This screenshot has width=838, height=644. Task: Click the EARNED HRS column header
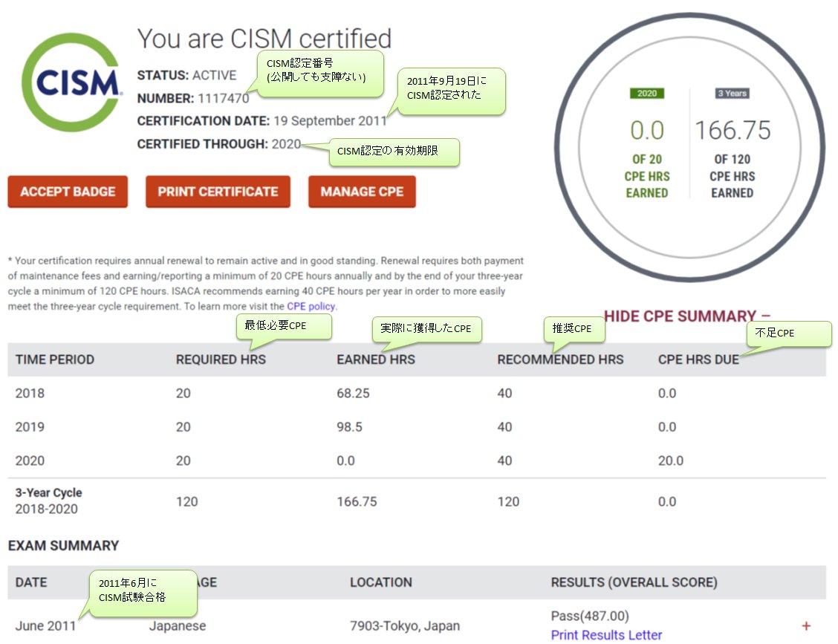pos(376,360)
